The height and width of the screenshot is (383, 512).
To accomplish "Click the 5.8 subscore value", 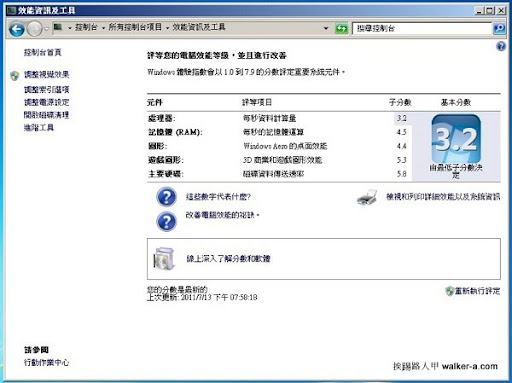I will [x=402, y=174].
